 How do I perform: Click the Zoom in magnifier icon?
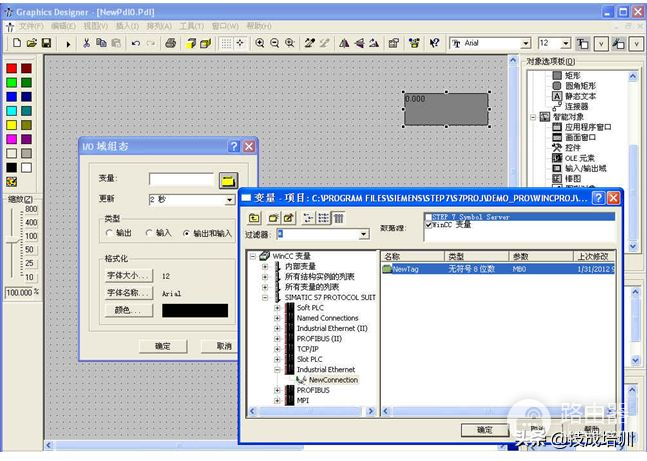pos(259,43)
